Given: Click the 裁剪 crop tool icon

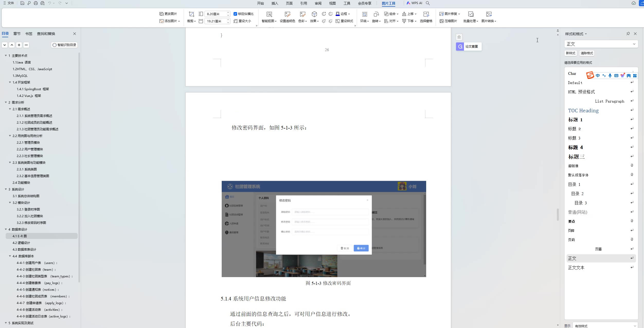Looking at the screenshot, I should click(191, 14).
